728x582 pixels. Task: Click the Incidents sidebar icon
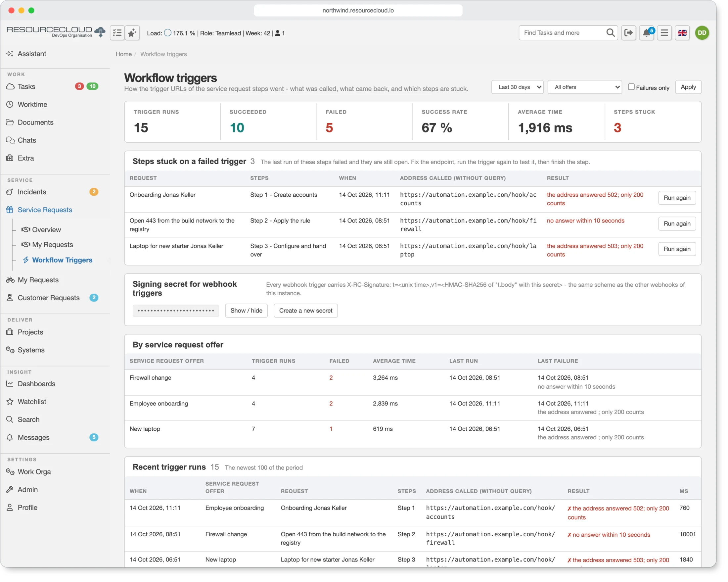point(10,192)
